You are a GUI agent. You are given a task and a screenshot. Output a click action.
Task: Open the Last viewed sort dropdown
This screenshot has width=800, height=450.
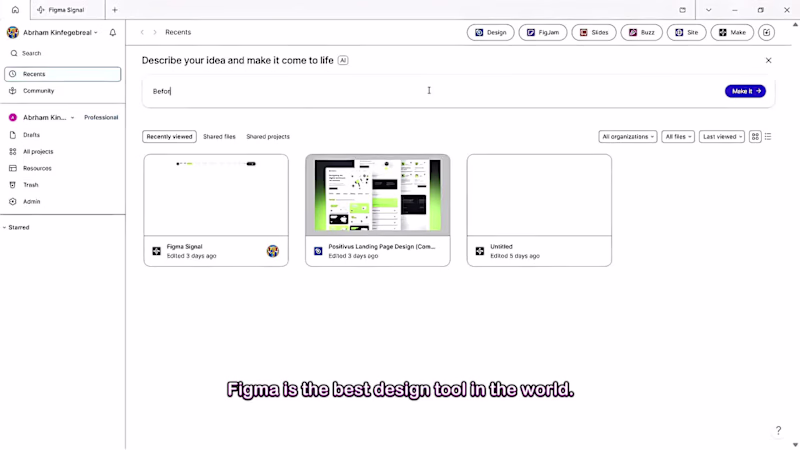tap(721, 137)
